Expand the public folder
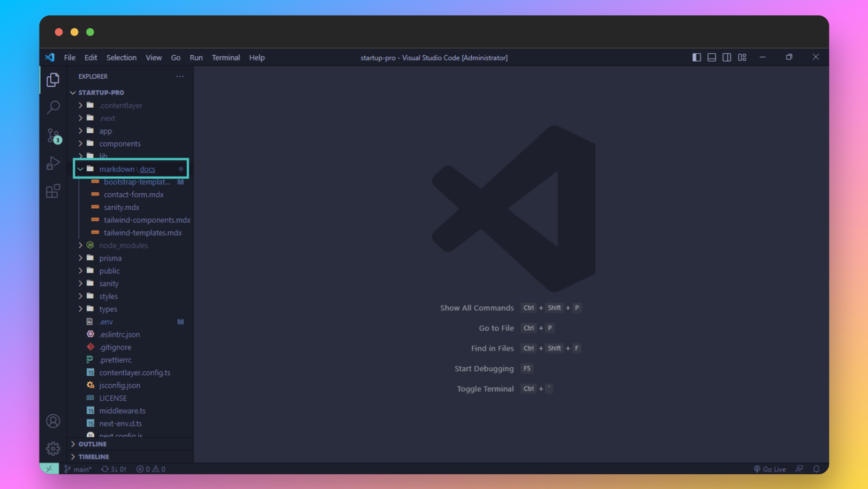 pos(130,271)
